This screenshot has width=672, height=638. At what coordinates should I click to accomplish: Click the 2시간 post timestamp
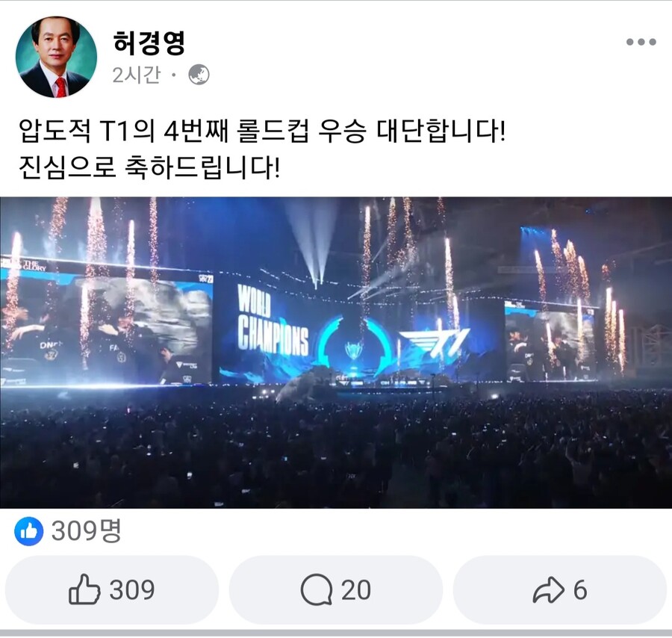pyautogui.click(x=137, y=75)
